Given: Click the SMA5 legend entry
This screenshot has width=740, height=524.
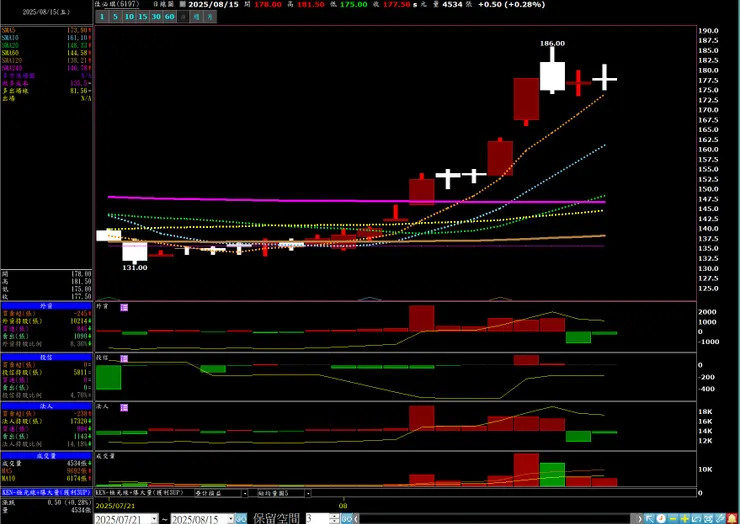Looking at the screenshot, I should pos(46,30).
